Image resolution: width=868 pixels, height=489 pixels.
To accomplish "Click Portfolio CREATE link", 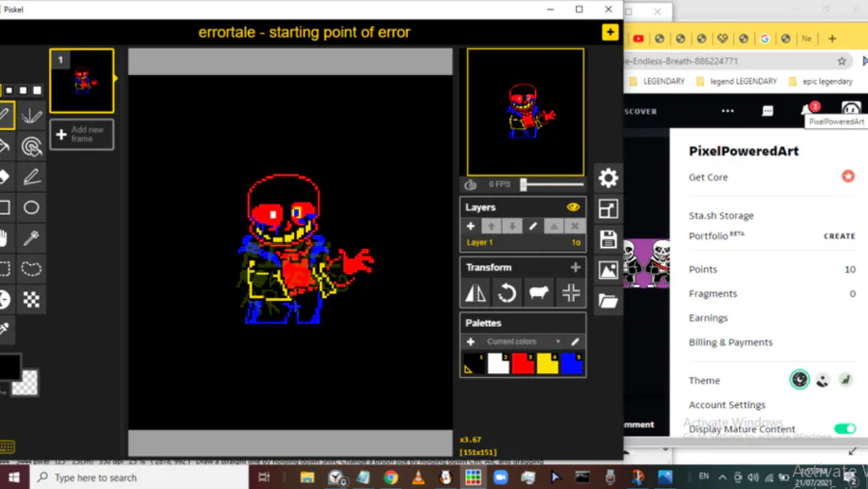I will coord(839,236).
